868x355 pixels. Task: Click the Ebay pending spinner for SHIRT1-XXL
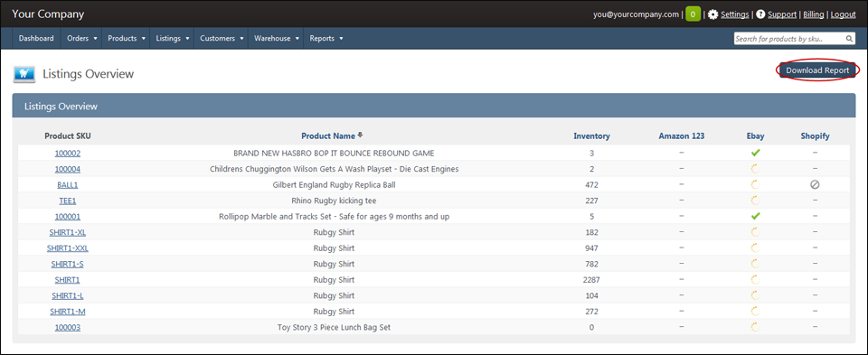tap(755, 248)
